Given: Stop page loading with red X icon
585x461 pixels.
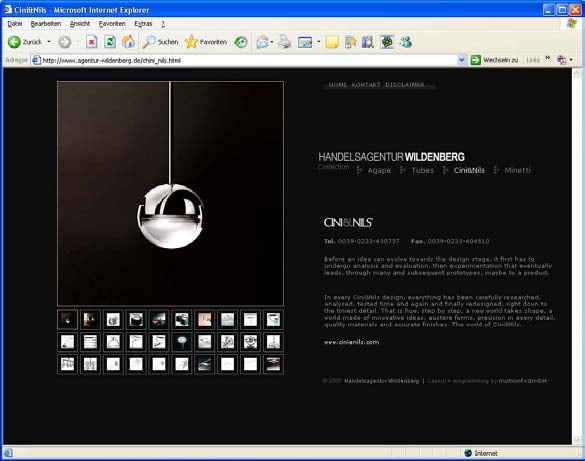Looking at the screenshot, I should (92, 42).
